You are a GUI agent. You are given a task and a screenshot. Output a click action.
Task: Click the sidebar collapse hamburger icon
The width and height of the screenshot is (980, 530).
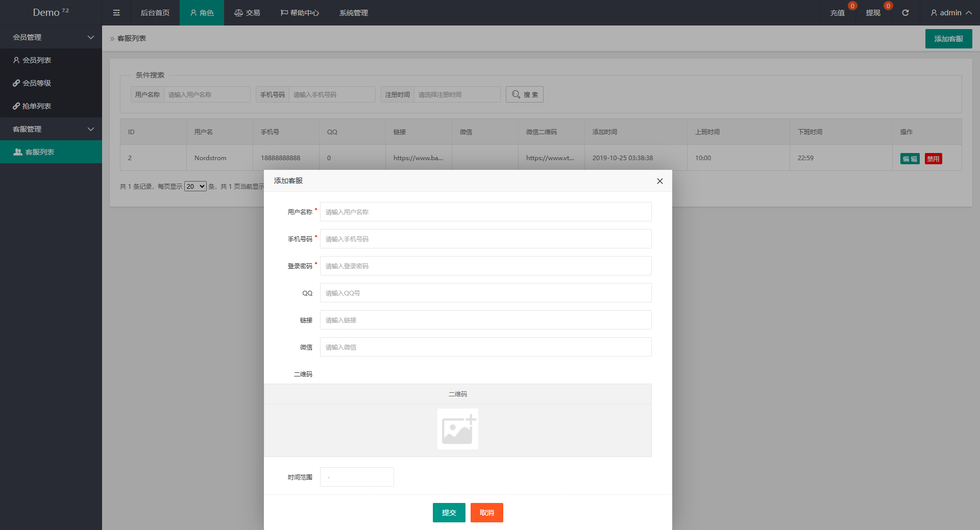tap(116, 13)
